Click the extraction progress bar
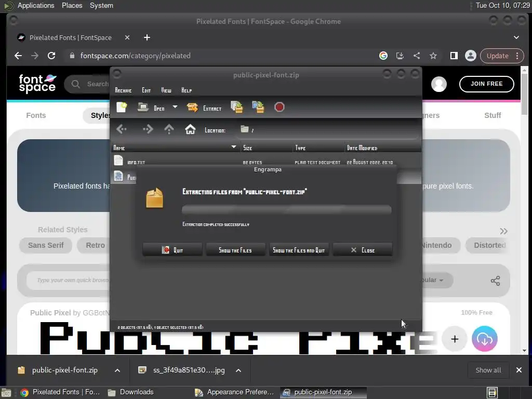Viewport: 532px width, 399px height. click(287, 210)
